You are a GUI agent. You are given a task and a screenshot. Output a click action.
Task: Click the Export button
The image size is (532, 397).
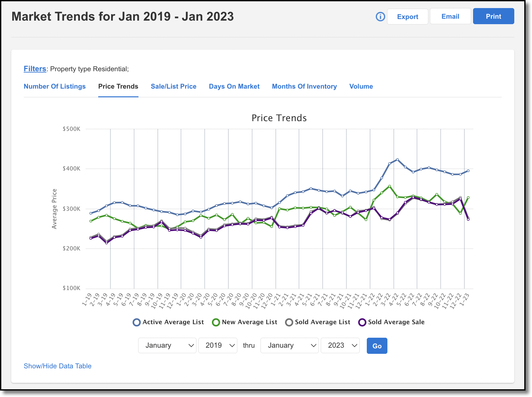point(407,16)
